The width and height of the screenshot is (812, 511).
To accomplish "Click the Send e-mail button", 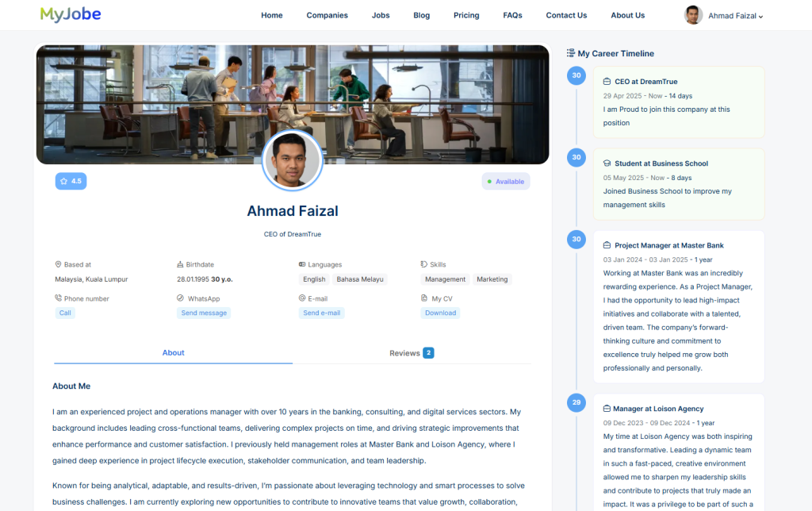I will (322, 313).
